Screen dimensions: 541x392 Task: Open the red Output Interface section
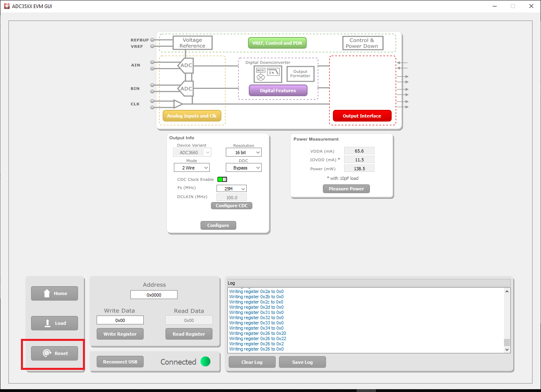pyautogui.click(x=362, y=116)
